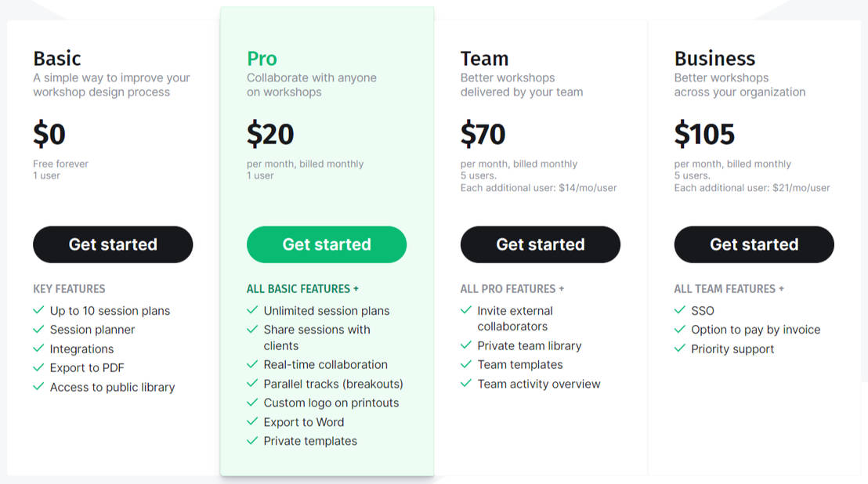Click ALL BASIC FEATURES + label
This screenshot has height=484, width=868.
[302, 288]
